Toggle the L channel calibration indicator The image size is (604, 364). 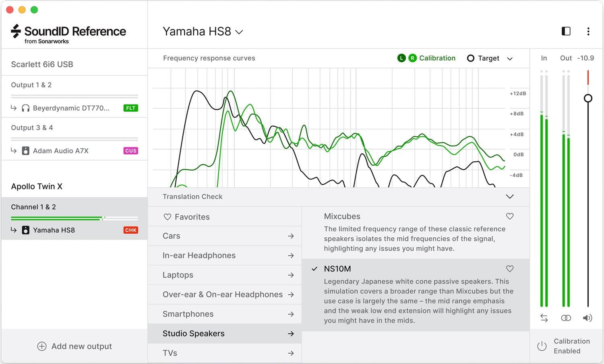401,58
